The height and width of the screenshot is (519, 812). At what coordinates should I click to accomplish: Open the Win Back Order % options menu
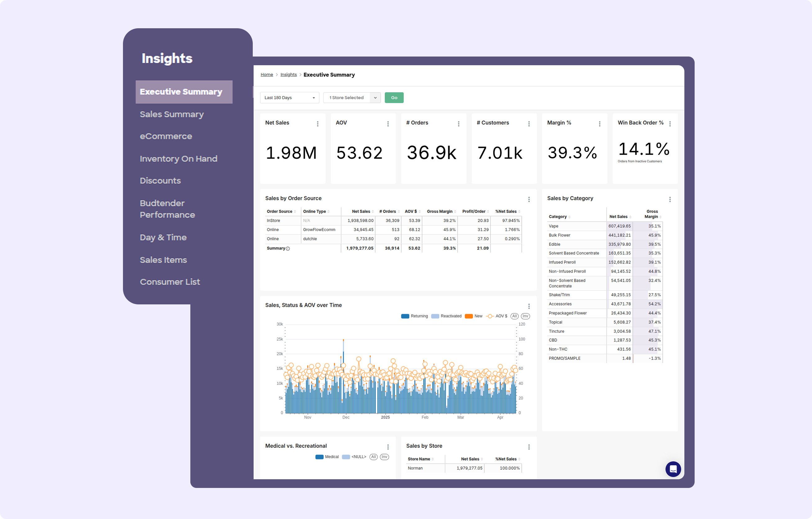tap(670, 124)
